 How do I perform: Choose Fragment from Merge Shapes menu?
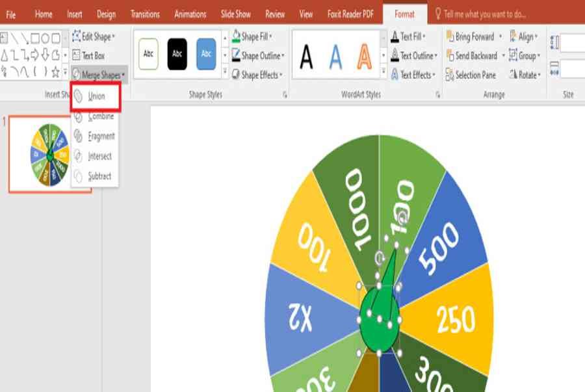[x=96, y=136]
